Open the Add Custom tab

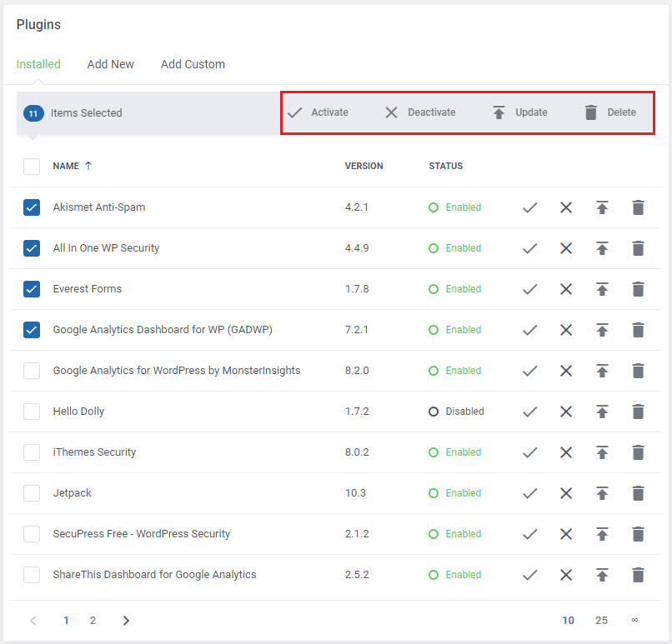click(x=193, y=64)
